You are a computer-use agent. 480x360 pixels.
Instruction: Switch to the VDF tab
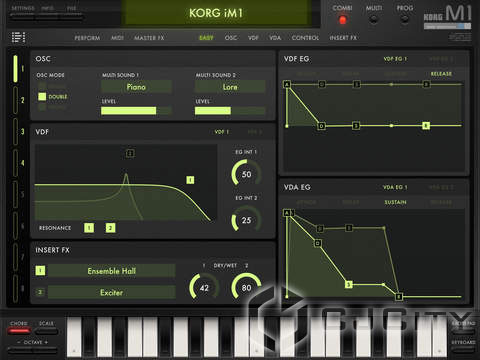coord(253,38)
